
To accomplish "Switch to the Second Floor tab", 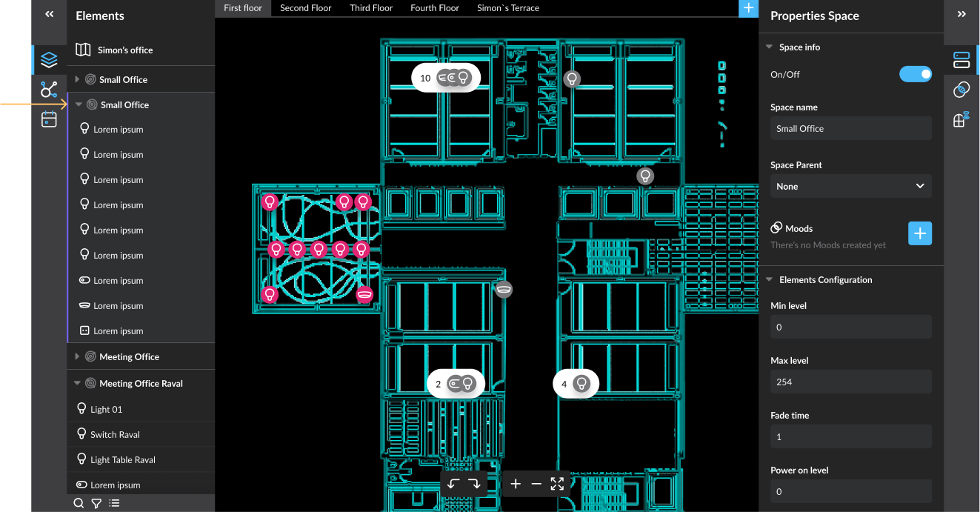I will pyautogui.click(x=306, y=7).
